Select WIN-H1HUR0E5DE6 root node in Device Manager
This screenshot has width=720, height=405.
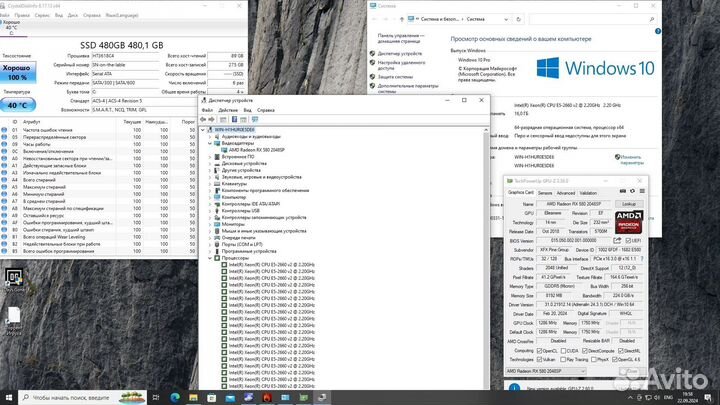[234, 130]
